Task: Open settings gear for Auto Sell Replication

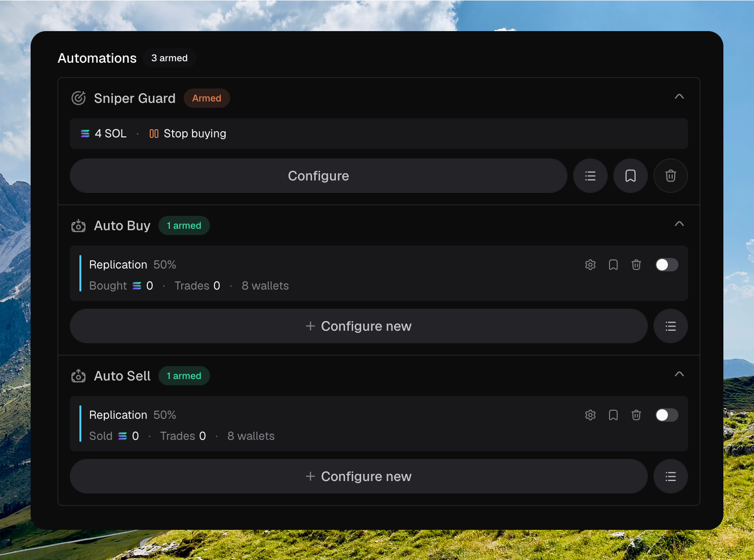Action: 590,415
